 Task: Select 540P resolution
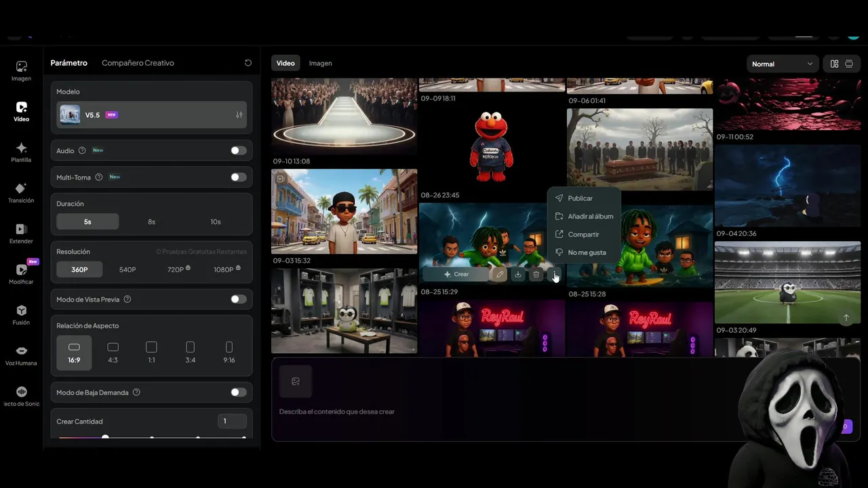(127, 270)
